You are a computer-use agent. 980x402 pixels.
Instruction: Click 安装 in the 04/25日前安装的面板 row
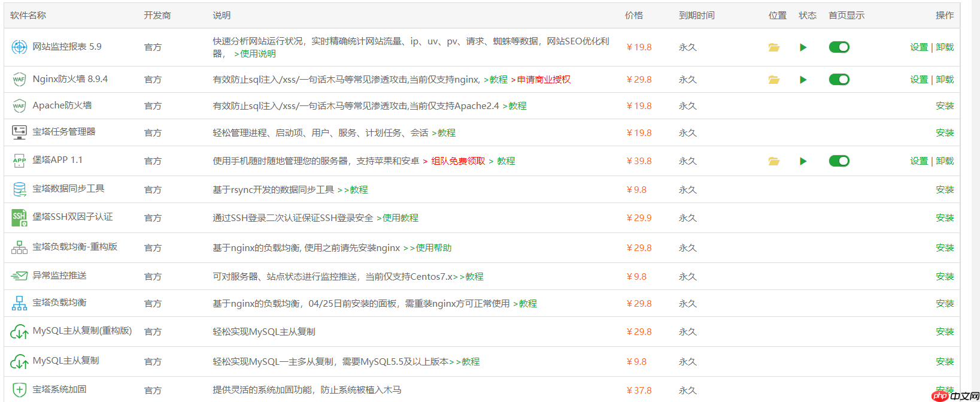pos(945,304)
